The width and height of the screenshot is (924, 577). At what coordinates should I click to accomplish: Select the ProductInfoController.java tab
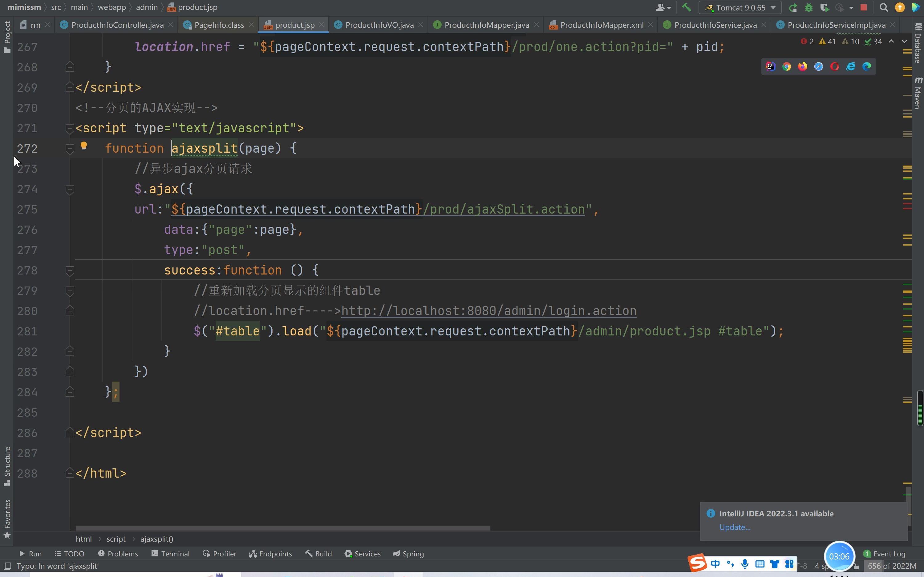(118, 25)
